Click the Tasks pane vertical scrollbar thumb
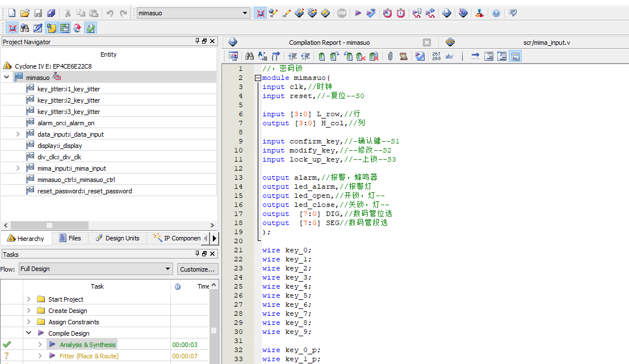This screenshot has width=629, height=364. click(214, 331)
